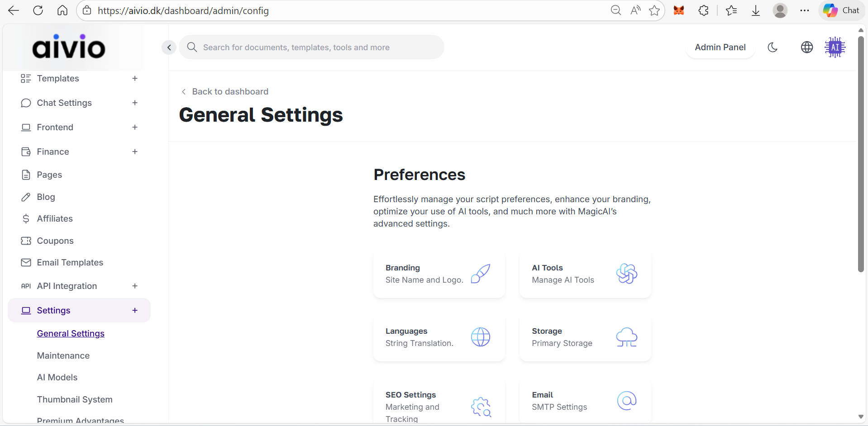Click the SEO Settings gear icon
868x426 pixels.
coord(481,407)
